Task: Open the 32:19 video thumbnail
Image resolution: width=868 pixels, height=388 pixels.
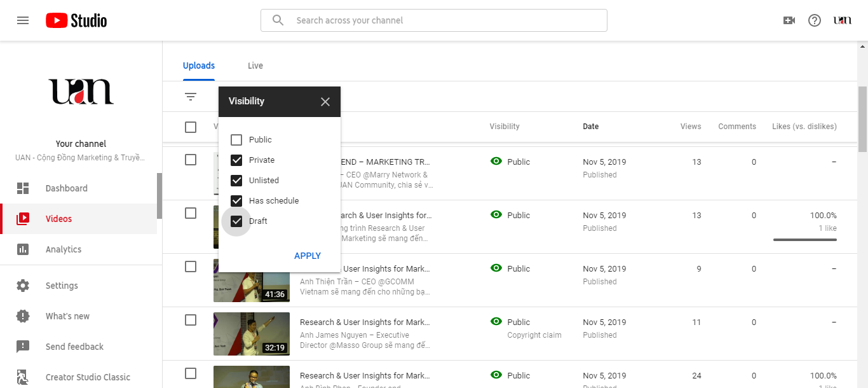Action: coord(252,333)
